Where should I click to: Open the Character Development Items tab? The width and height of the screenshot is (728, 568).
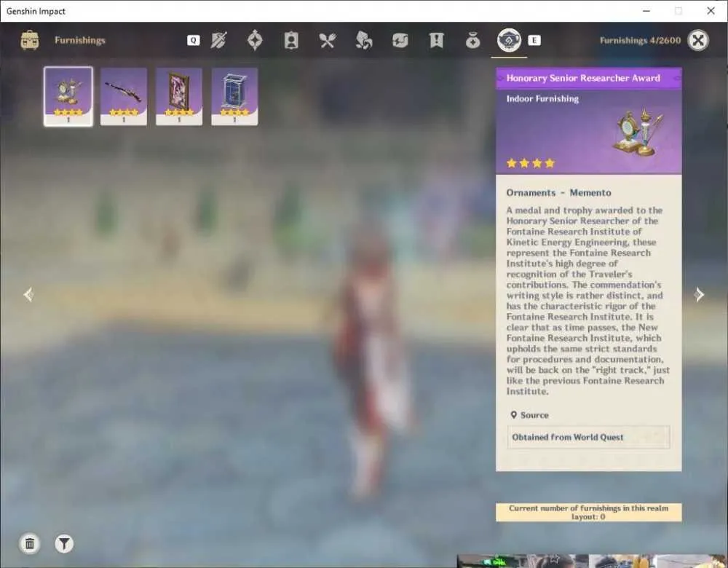coord(291,40)
